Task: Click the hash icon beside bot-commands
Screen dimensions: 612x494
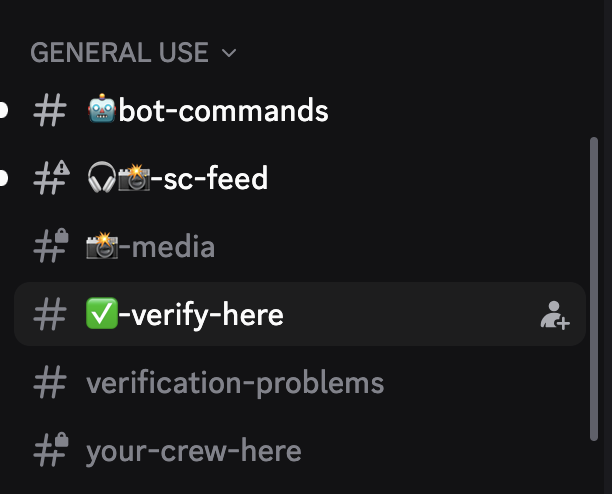Action: 49,111
